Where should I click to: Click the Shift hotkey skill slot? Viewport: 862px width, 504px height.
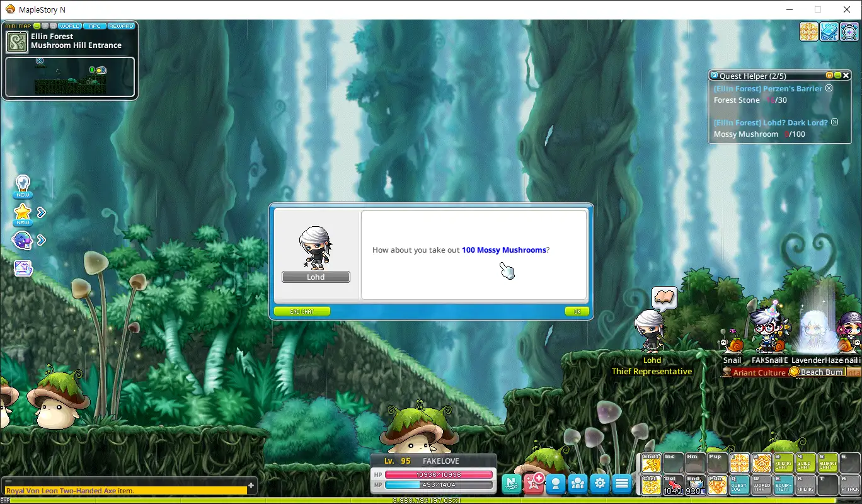click(652, 463)
